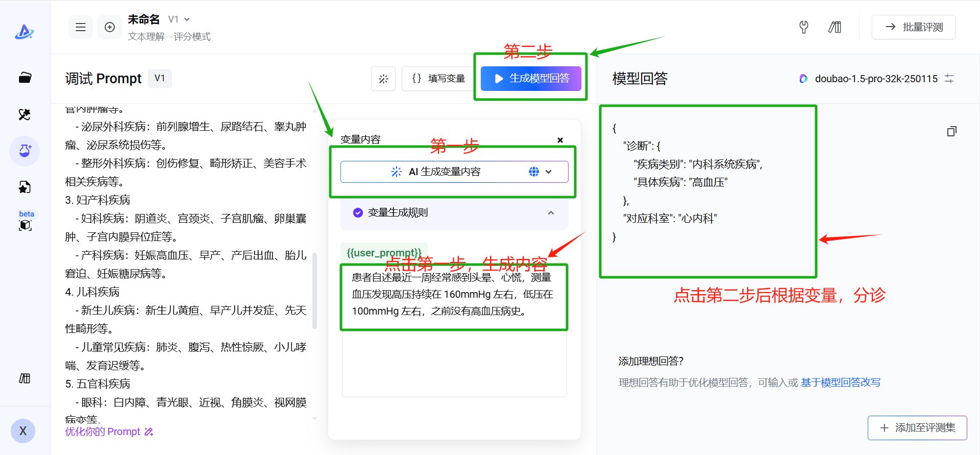Click the 批量评测 button
The width and height of the screenshot is (980, 455).
913,27
